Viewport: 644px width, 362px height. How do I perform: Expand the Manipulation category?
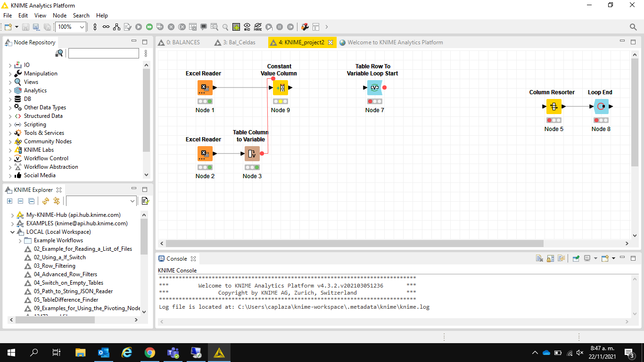point(10,74)
